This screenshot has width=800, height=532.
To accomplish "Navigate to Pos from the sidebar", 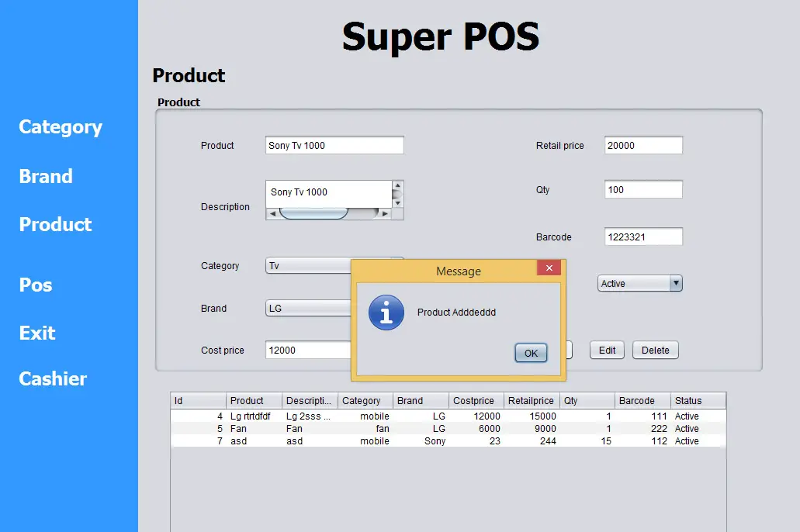I will (x=35, y=285).
